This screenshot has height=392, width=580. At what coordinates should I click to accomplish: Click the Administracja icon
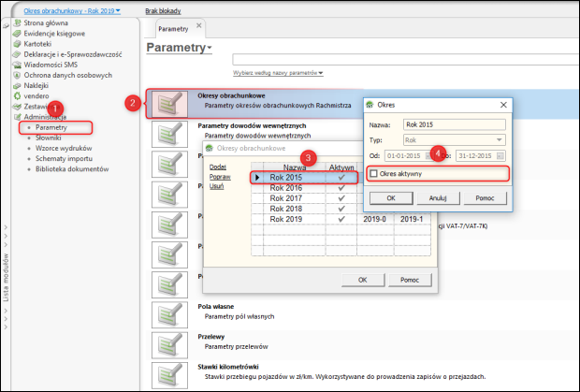[x=17, y=117]
